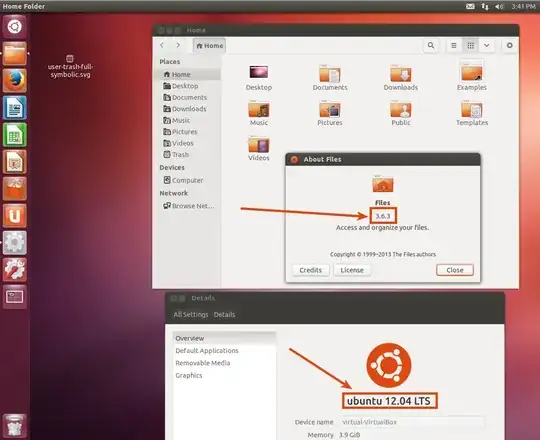Select the Examples folder icon in Home
The height and width of the screenshot is (440, 540).
point(471,76)
